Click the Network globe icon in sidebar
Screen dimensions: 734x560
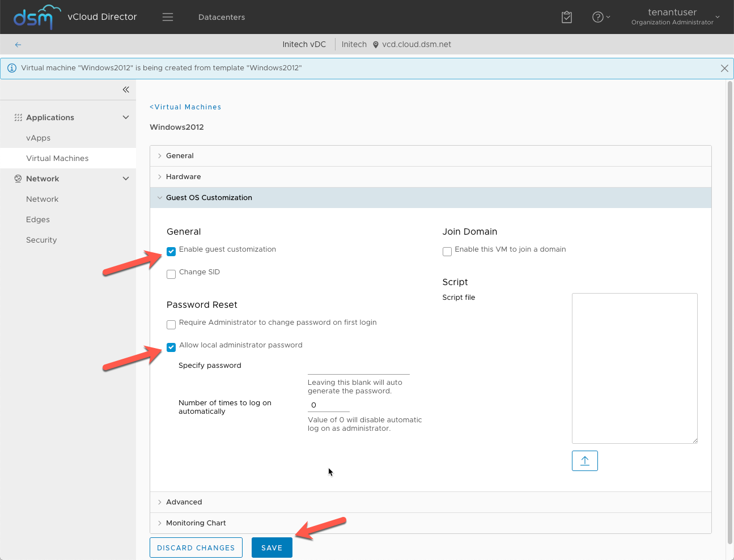click(18, 179)
